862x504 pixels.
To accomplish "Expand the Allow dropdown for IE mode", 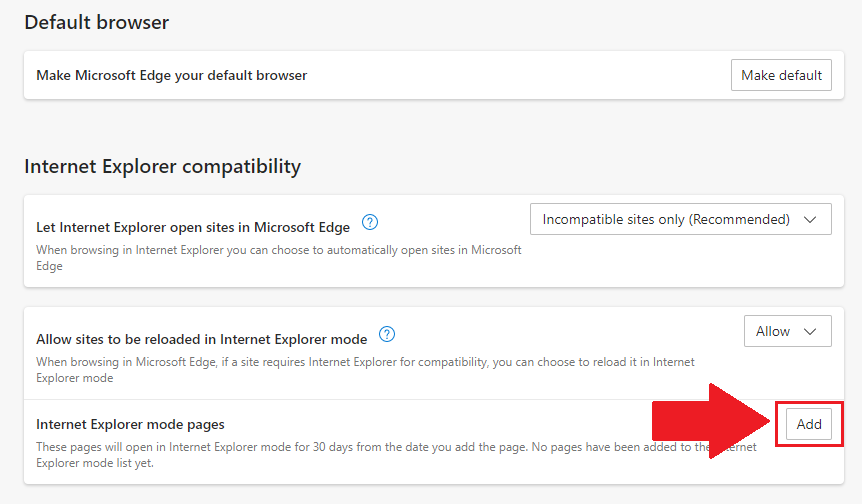I will point(787,331).
